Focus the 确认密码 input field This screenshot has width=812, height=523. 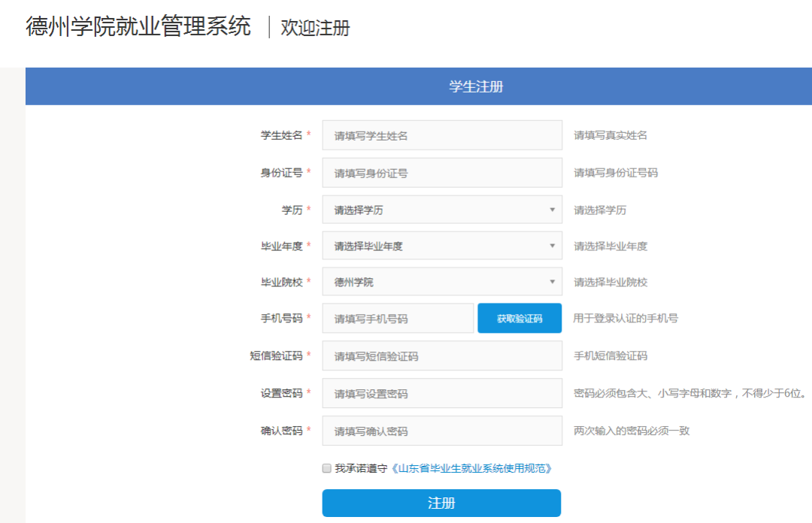coord(442,431)
